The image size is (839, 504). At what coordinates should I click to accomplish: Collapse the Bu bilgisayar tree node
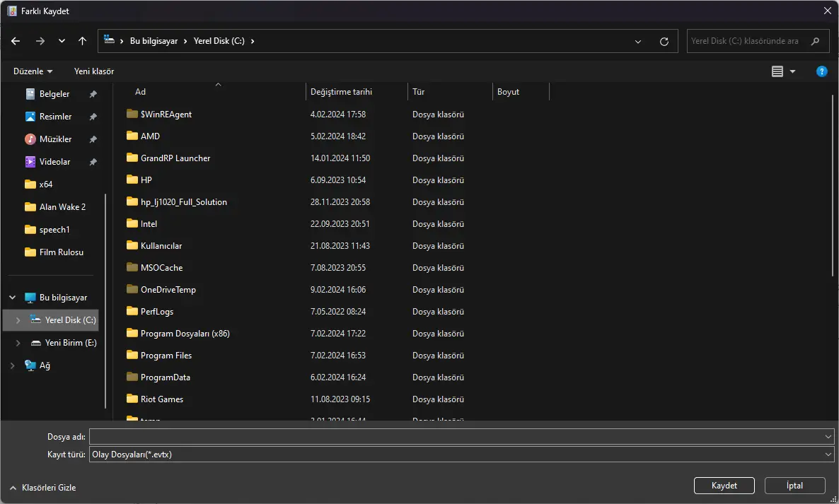pyautogui.click(x=12, y=298)
